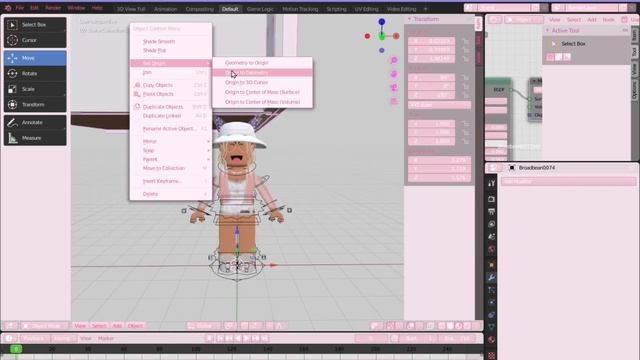
Task: Activate the Rotate tool
Action: pos(35,74)
